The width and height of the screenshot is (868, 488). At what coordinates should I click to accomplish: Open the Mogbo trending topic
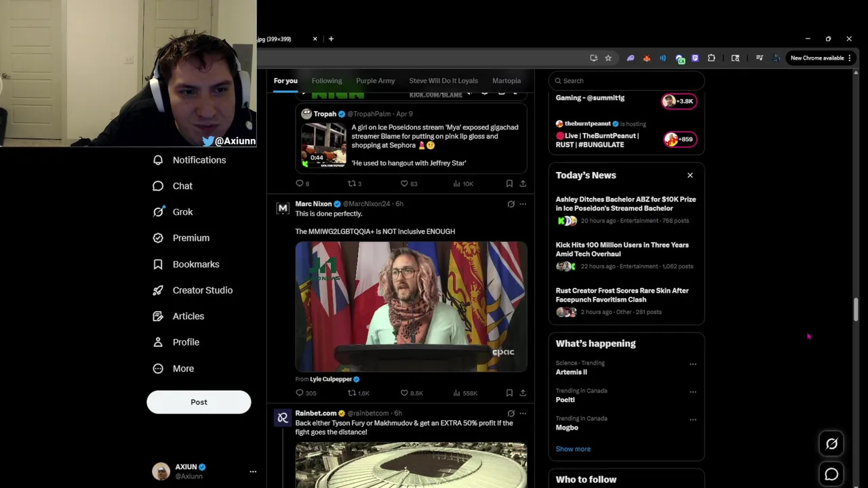point(567,428)
